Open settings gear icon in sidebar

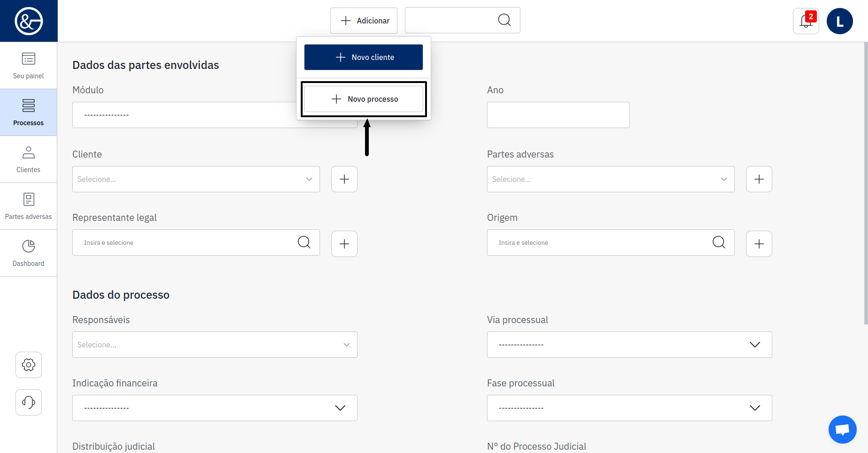29,365
